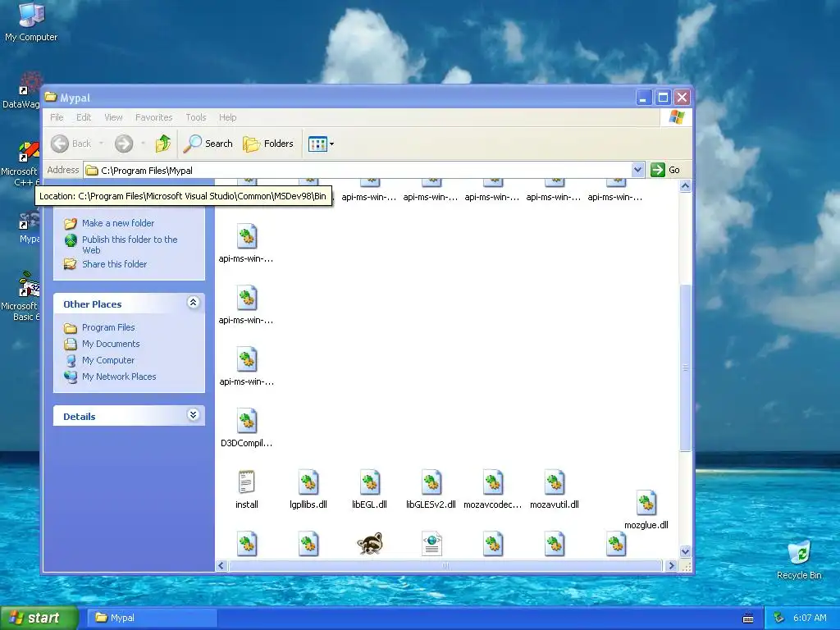Open the Search pane
The height and width of the screenshot is (630, 840).
[x=208, y=144]
